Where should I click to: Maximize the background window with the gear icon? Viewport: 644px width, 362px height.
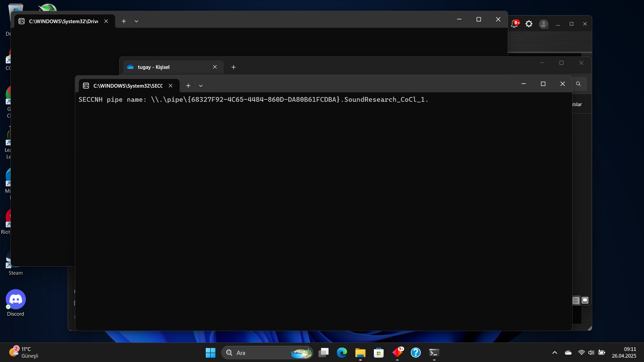coord(572,24)
